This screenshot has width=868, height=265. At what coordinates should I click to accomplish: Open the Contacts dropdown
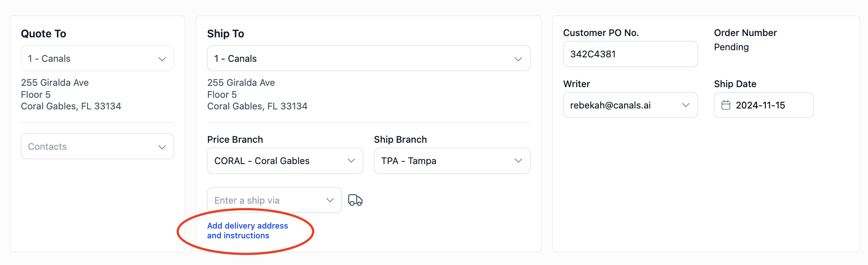[x=97, y=146]
